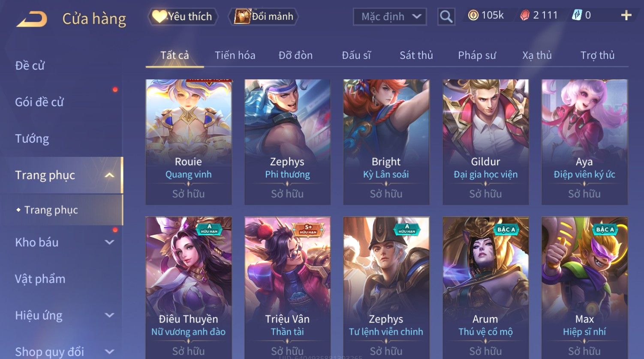This screenshot has height=359, width=644.
Task: Tap the voucher ticket icon showing 0
Action: (577, 15)
